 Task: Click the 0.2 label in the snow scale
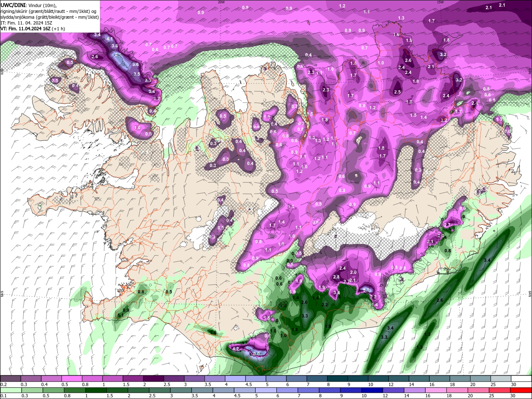click(4, 384)
